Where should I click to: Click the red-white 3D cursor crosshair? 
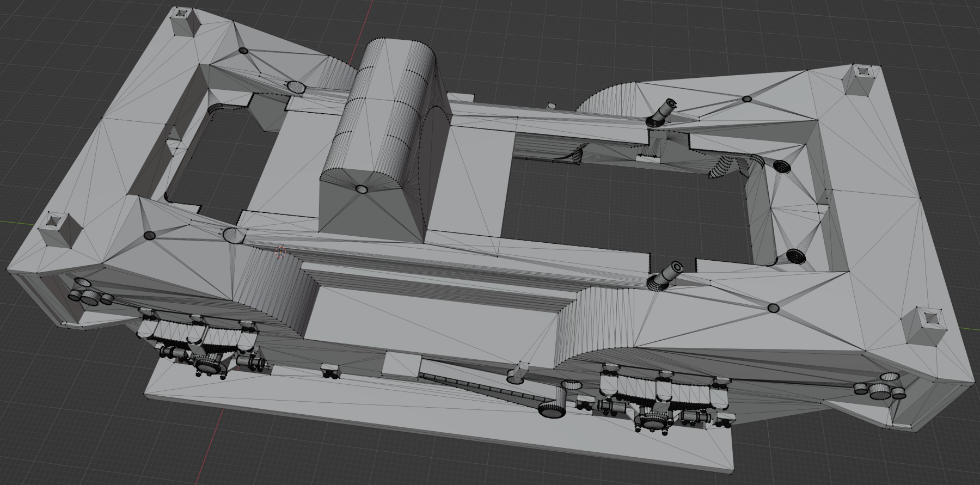[281, 251]
